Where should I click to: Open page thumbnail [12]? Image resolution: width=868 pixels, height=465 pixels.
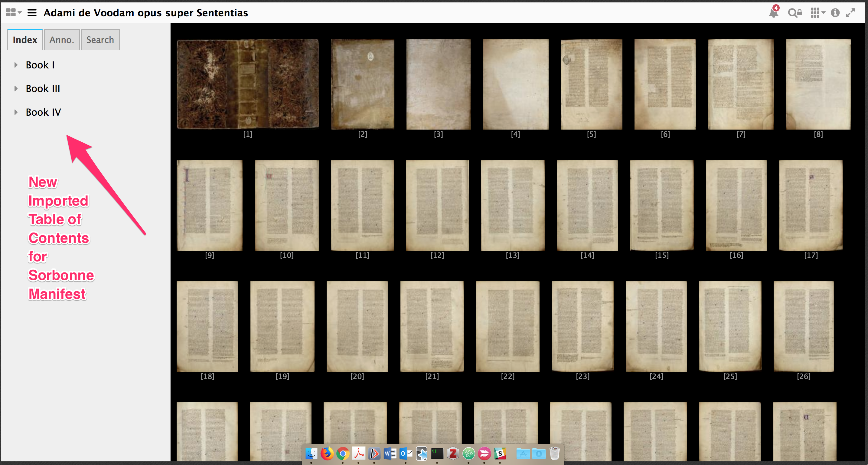point(437,205)
